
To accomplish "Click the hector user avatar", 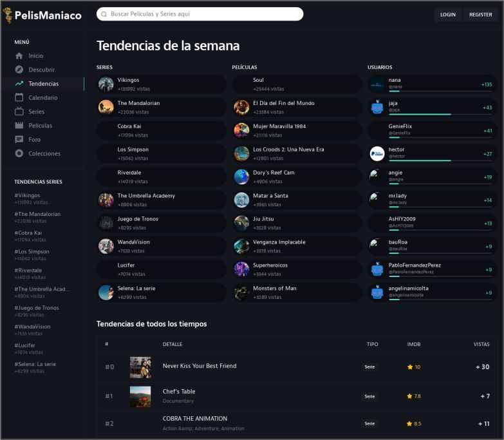I will point(377,153).
